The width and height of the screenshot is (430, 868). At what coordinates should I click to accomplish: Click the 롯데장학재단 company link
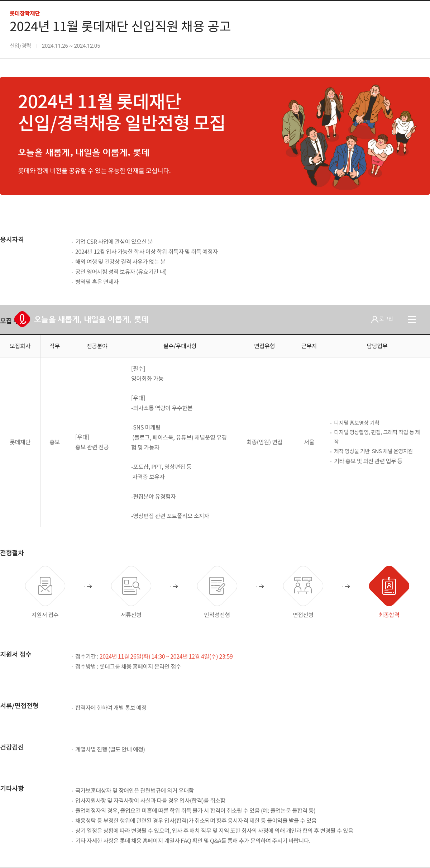coord(25,13)
